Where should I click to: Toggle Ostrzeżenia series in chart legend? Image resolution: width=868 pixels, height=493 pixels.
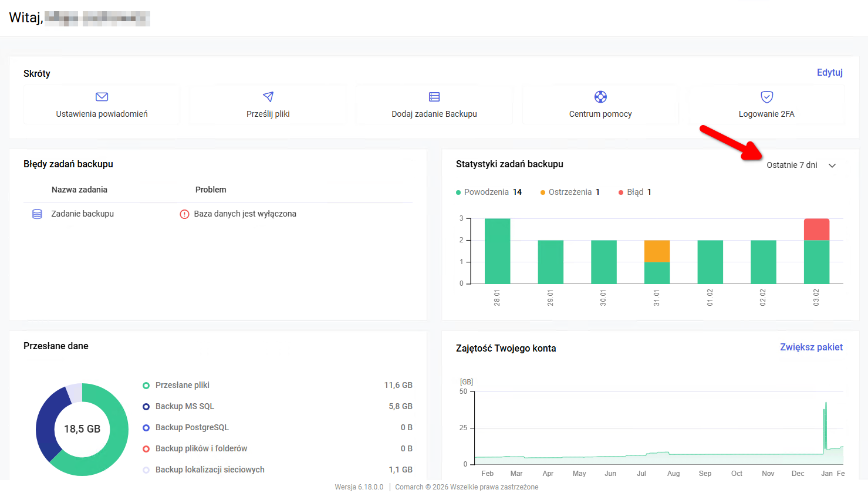[569, 192]
